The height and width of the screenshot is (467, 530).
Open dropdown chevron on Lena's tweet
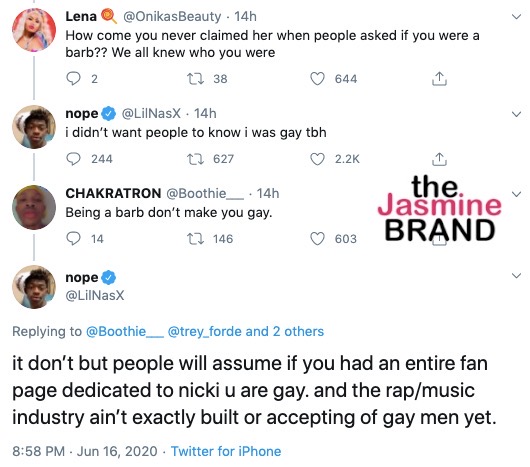pyautogui.click(x=516, y=17)
